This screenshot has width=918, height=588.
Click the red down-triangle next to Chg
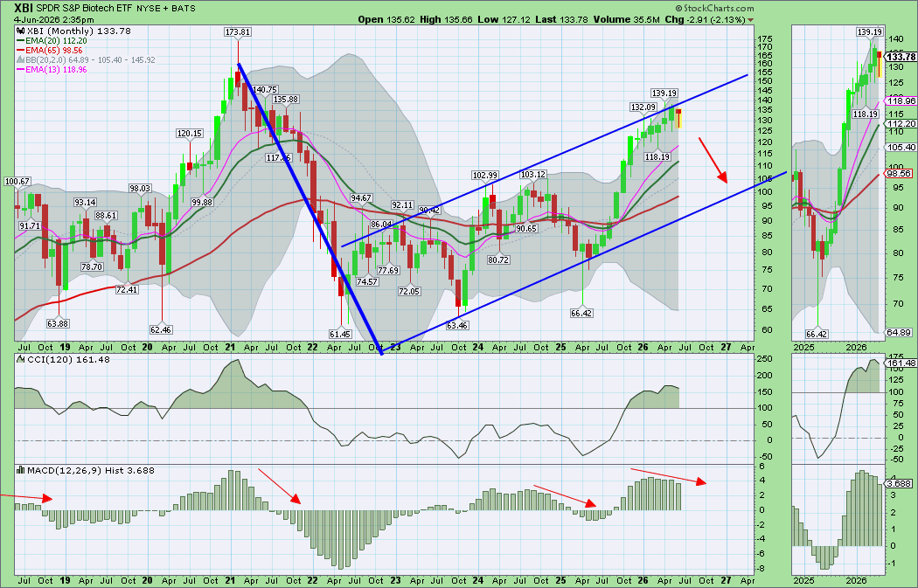[750, 20]
